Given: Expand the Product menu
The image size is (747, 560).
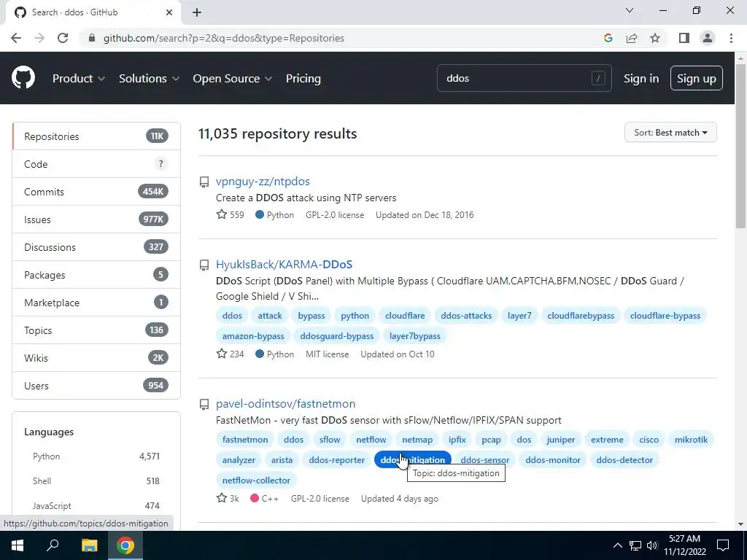Looking at the screenshot, I should pos(79,78).
